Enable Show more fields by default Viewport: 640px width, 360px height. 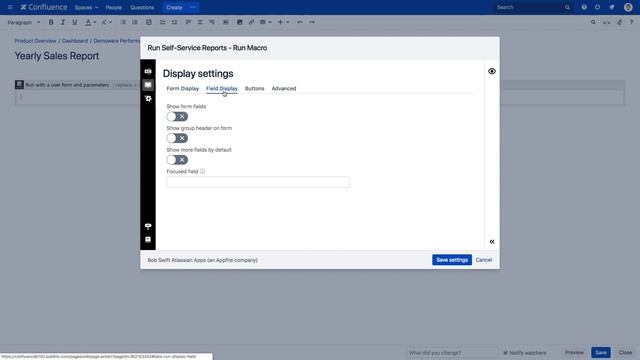(177, 160)
